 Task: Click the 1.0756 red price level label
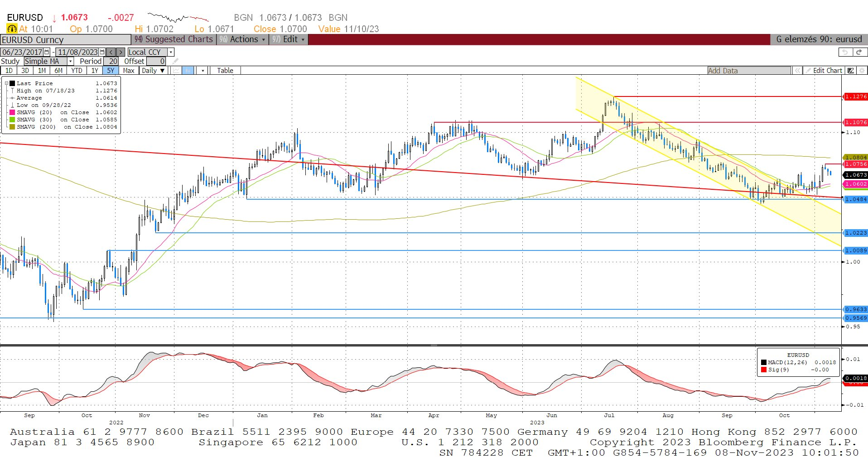[855, 164]
